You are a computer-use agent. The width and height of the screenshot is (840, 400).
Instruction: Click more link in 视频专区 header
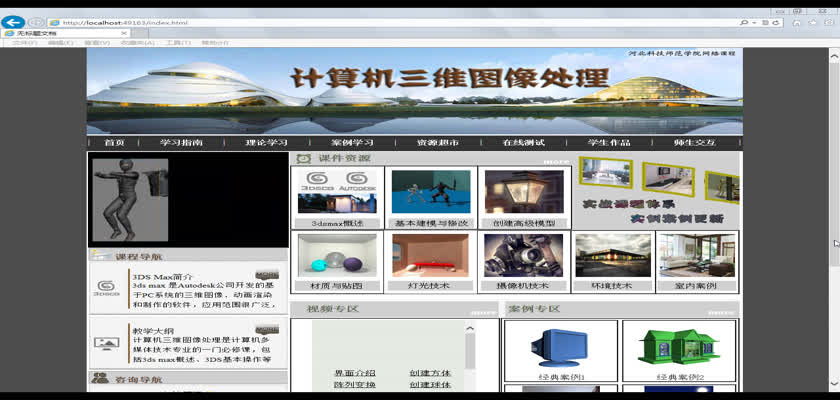click(484, 312)
